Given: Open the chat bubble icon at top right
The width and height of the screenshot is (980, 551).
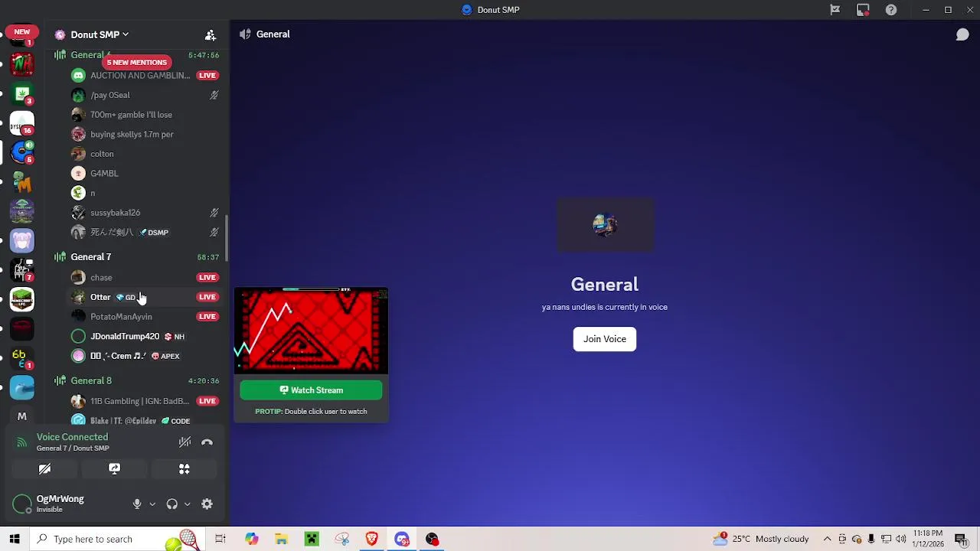Looking at the screenshot, I should 962,34.
